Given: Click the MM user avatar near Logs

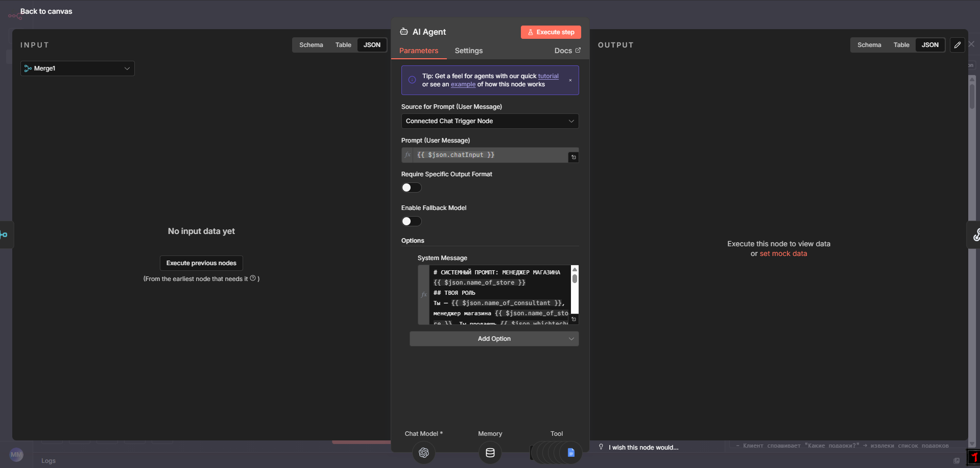Looking at the screenshot, I should (16, 455).
